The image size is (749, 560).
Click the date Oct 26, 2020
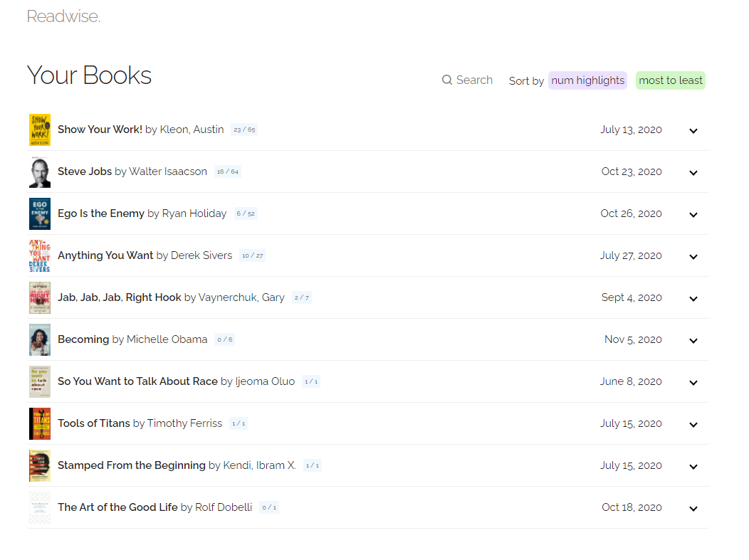pyautogui.click(x=631, y=214)
